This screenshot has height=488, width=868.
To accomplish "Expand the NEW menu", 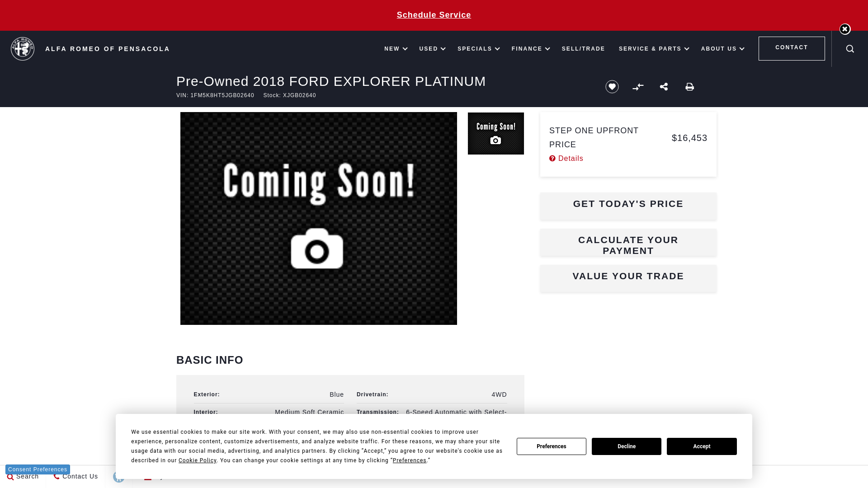I will (396, 49).
